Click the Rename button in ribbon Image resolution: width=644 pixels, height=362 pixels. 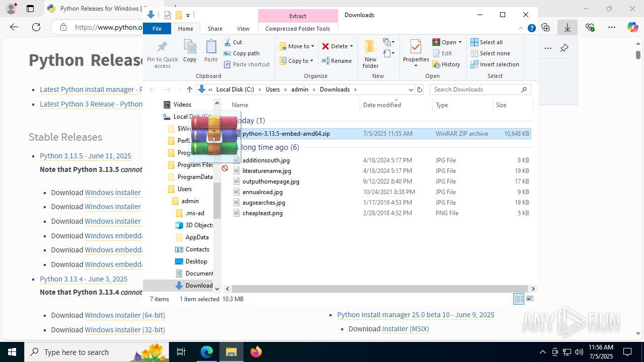click(337, 61)
